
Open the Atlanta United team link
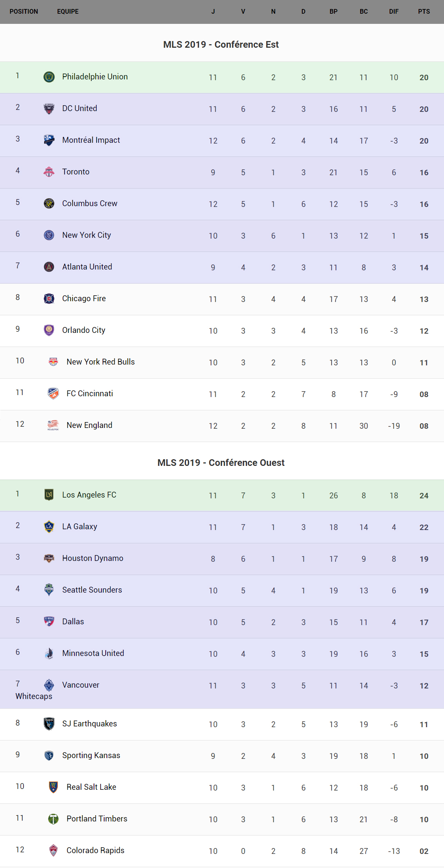click(x=87, y=267)
